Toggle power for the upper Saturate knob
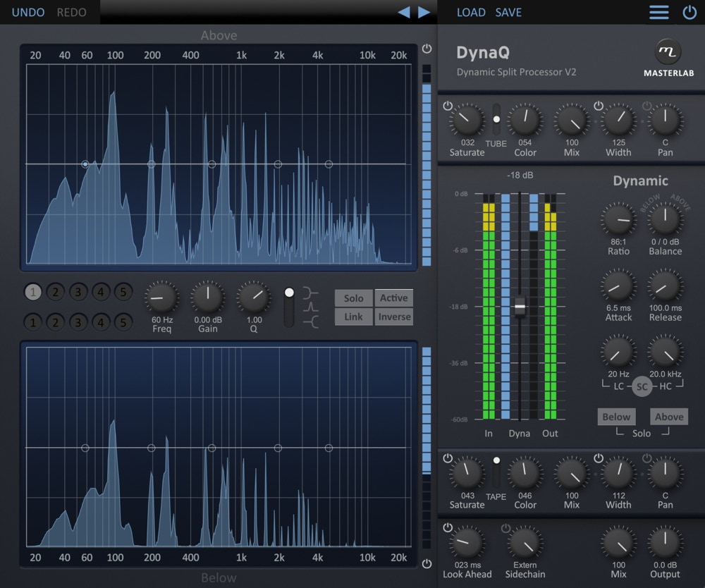 click(448, 106)
